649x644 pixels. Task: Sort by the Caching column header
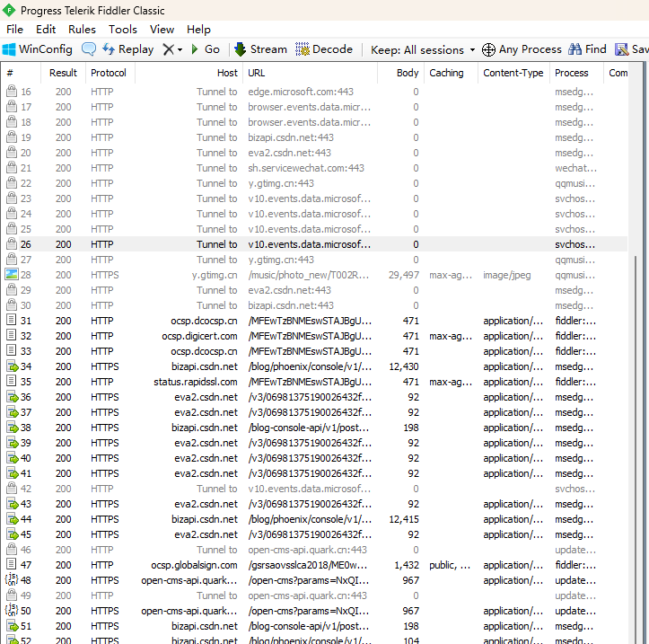point(452,73)
